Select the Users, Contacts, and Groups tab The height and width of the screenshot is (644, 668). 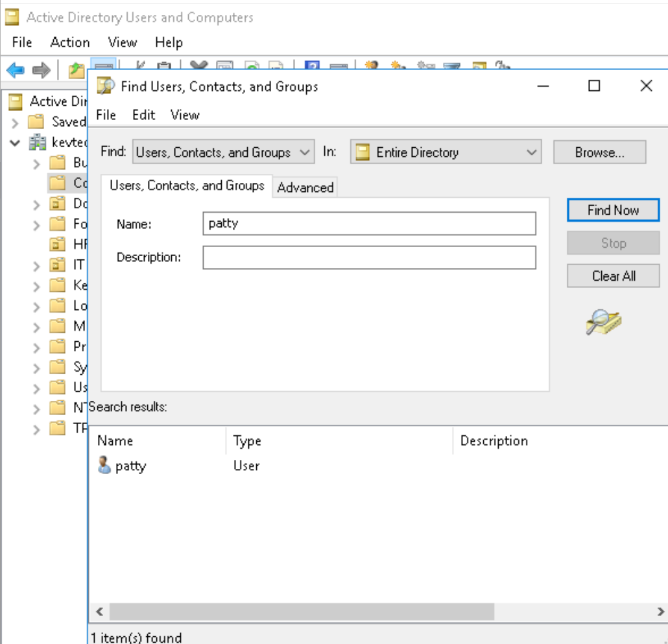tap(187, 185)
